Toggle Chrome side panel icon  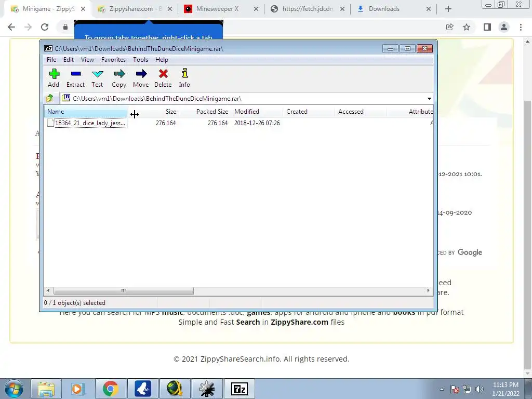[487, 27]
